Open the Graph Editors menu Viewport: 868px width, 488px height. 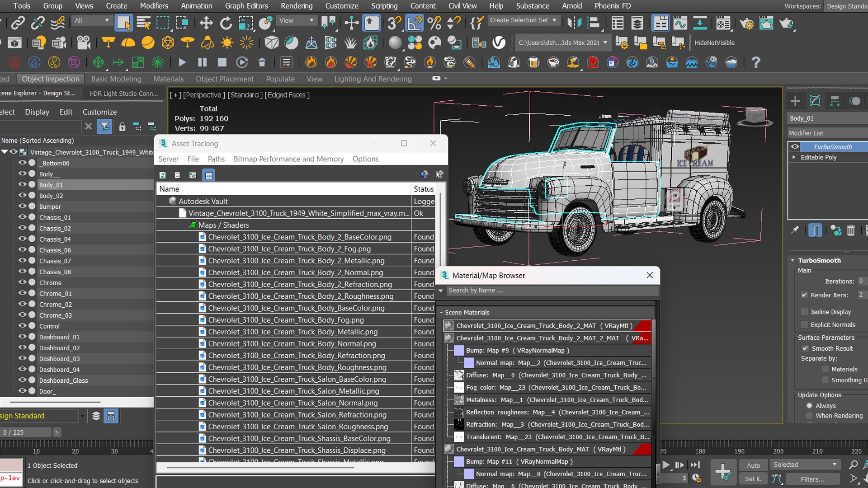coord(246,6)
